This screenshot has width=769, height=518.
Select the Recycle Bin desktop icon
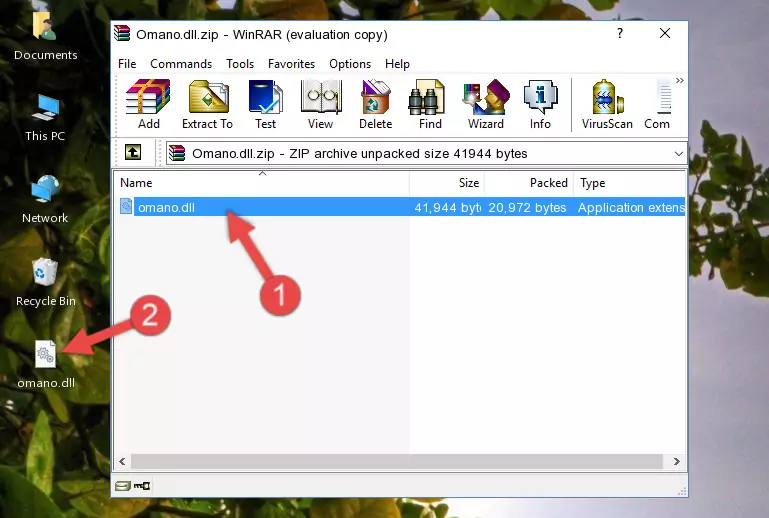click(46, 282)
